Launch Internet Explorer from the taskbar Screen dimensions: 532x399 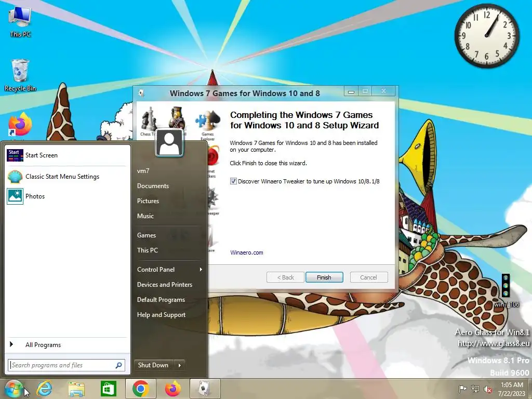[45, 389]
